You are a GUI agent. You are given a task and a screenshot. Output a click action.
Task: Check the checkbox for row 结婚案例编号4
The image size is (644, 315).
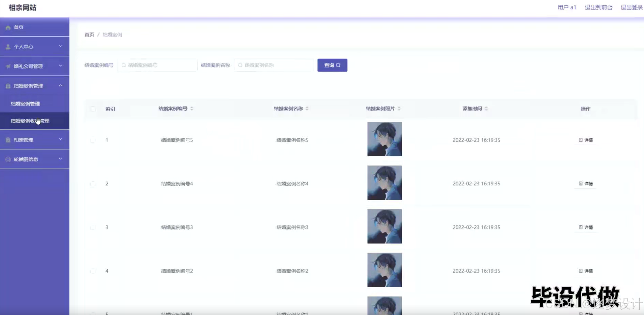pos(93,184)
